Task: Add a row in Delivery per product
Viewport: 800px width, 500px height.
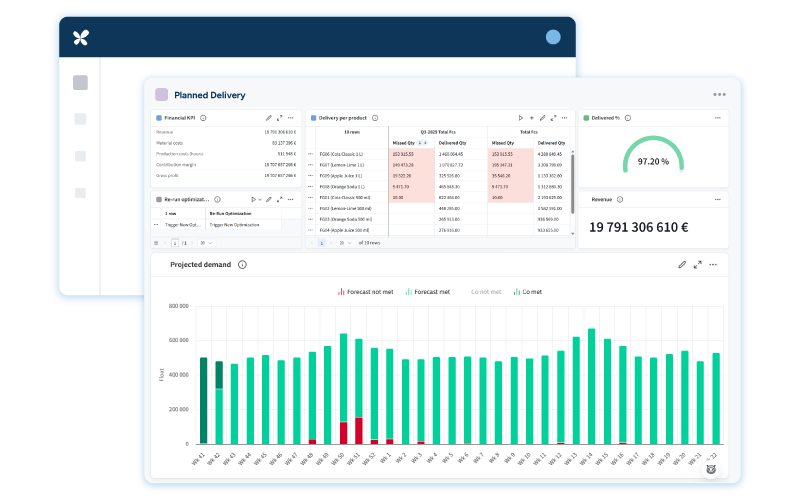Action: 532,118
